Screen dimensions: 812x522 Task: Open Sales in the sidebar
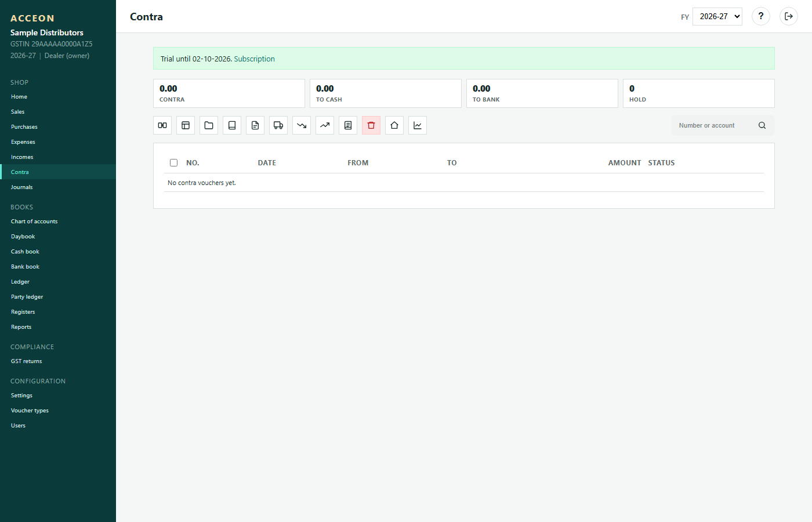pos(58,112)
